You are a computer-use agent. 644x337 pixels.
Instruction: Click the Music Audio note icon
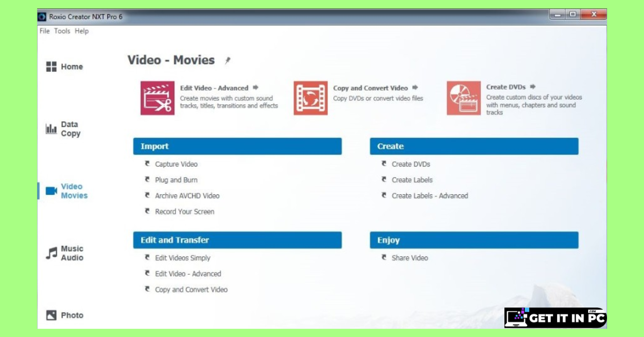(x=52, y=253)
